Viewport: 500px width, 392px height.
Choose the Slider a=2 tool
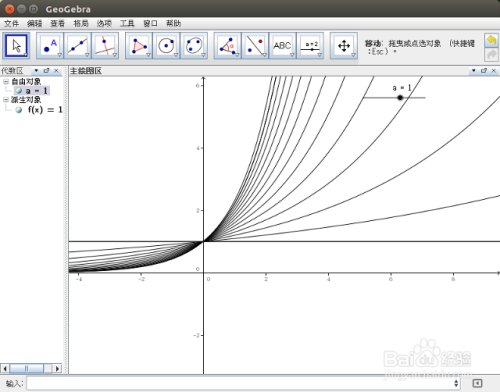(x=310, y=46)
